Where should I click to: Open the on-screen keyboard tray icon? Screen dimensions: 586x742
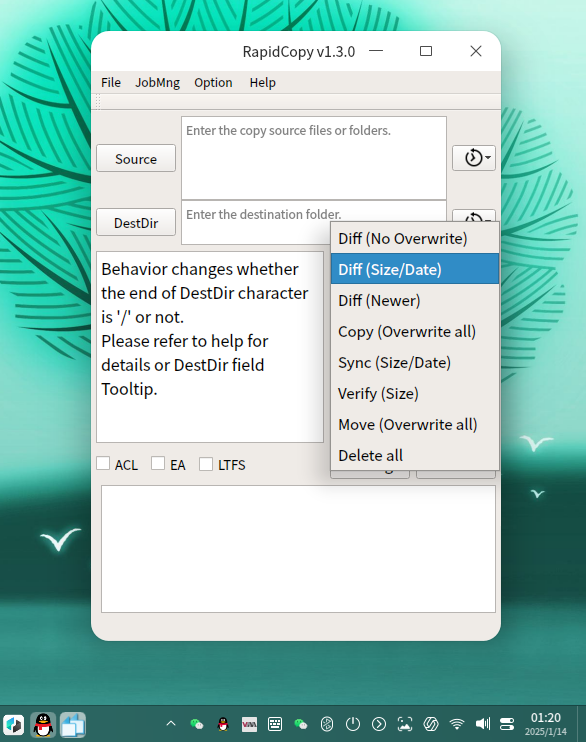tap(275, 724)
